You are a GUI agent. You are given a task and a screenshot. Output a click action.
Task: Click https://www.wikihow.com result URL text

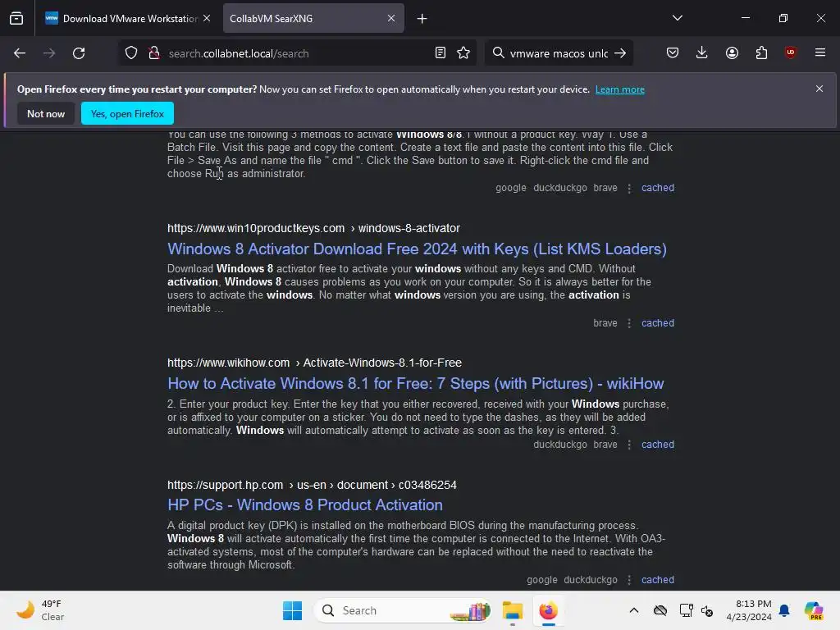click(x=228, y=363)
